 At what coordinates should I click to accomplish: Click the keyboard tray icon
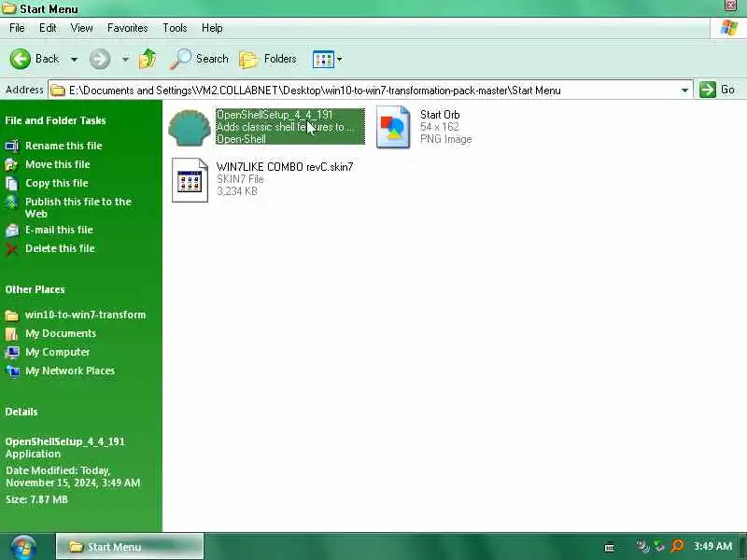[610, 547]
